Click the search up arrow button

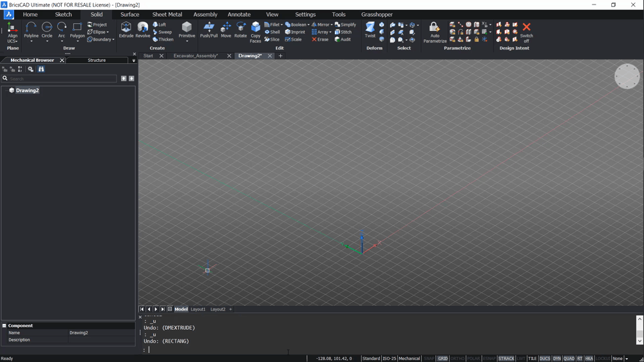pyautogui.click(x=124, y=79)
